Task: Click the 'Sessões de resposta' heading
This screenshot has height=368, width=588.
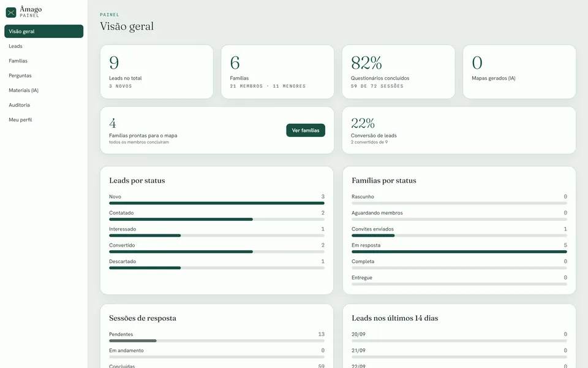Action: pos(143,318)
